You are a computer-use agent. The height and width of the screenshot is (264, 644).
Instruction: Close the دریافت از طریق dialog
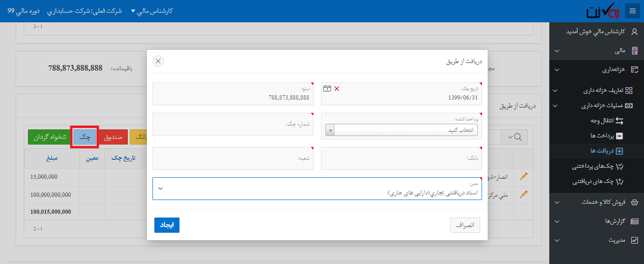click(x=158, y=61)
